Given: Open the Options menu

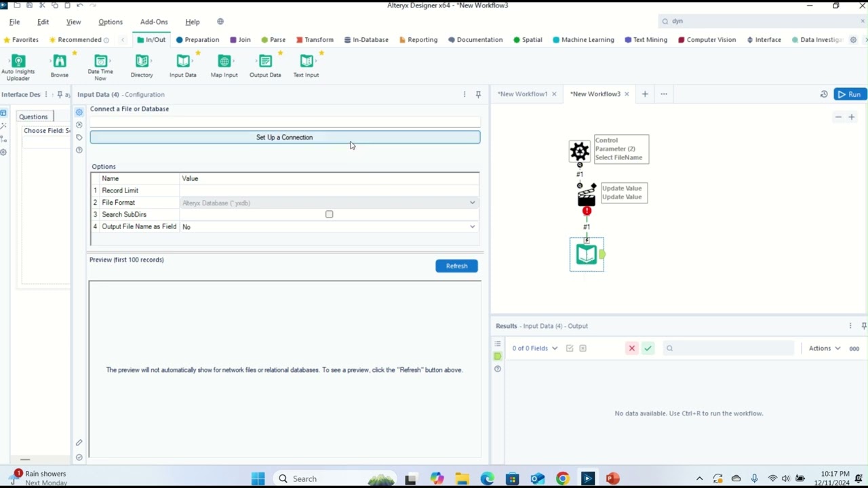Looking at the screenshot, I should (x=111, y=22).
